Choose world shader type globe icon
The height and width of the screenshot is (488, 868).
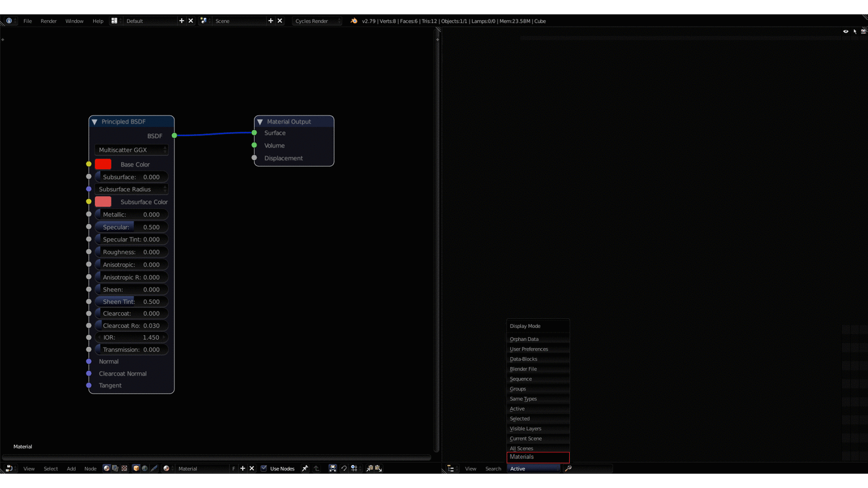click(x=145, y=468)
